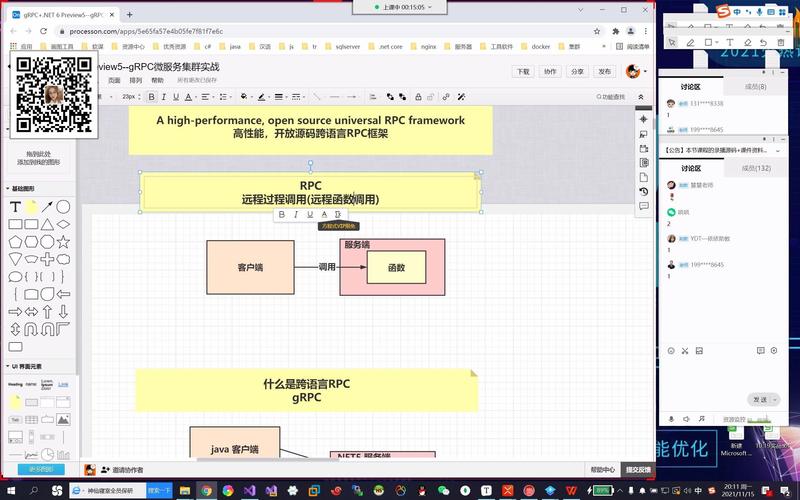Open the 帮助 help menu
800x500 pixels.
pos(158,80)
